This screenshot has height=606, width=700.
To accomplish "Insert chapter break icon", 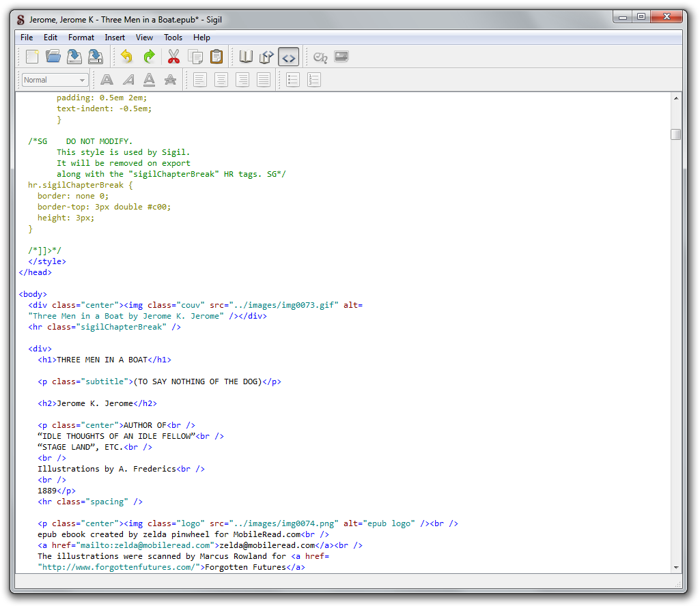I will coord(320,57).
